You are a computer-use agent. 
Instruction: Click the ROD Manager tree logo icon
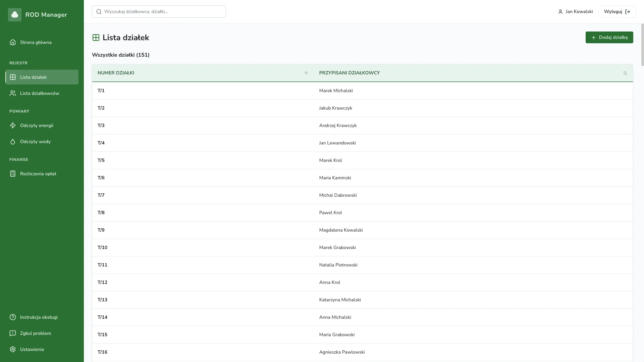pyautogui.click(x=15, y=15)
